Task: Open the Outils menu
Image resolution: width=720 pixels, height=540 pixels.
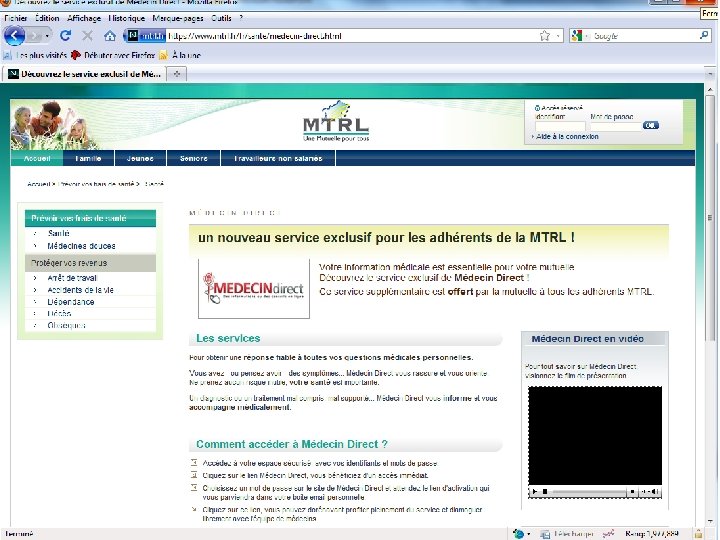Action: [x=221, y=18]
